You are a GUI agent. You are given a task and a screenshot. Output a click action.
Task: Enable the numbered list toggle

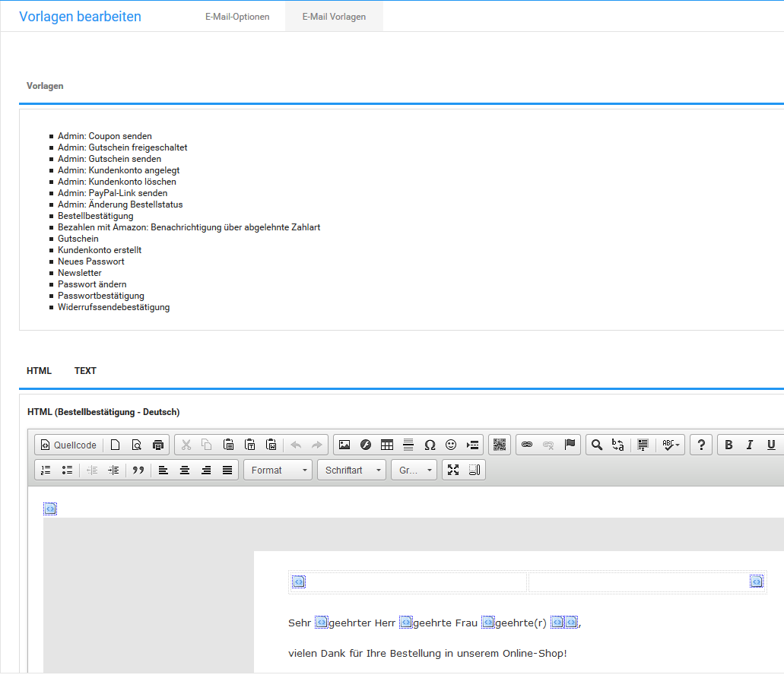44,469
